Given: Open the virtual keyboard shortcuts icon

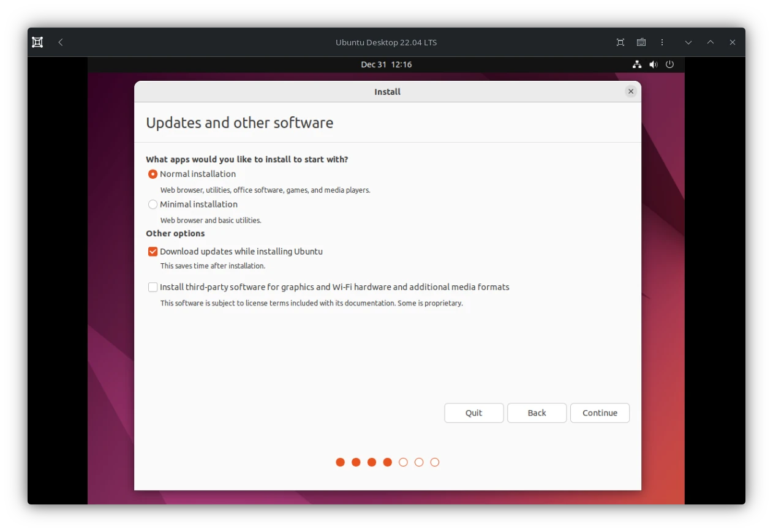Looking at the screenshot, I should point(641,42).
